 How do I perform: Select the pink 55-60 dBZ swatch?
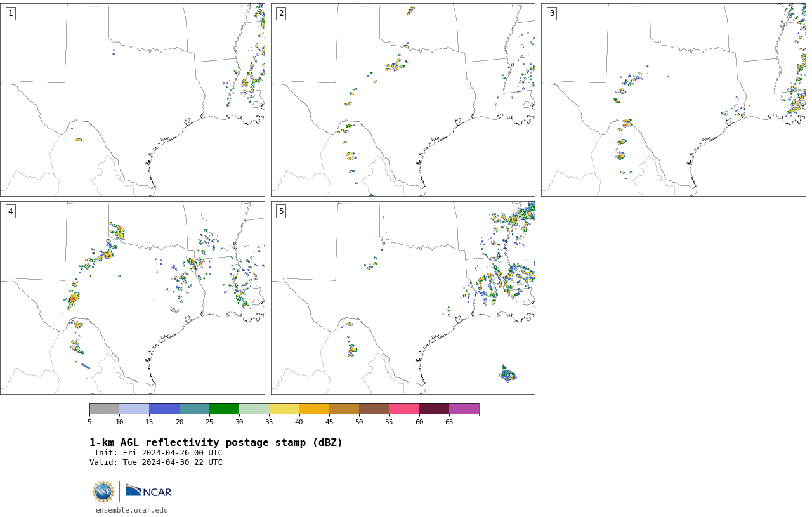coord(404,409)
